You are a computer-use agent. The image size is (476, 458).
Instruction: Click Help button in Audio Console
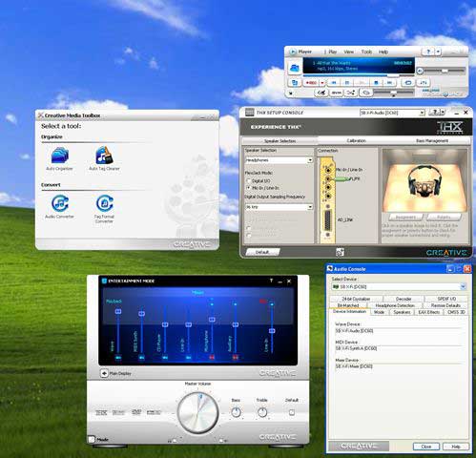tap(456, 447)
